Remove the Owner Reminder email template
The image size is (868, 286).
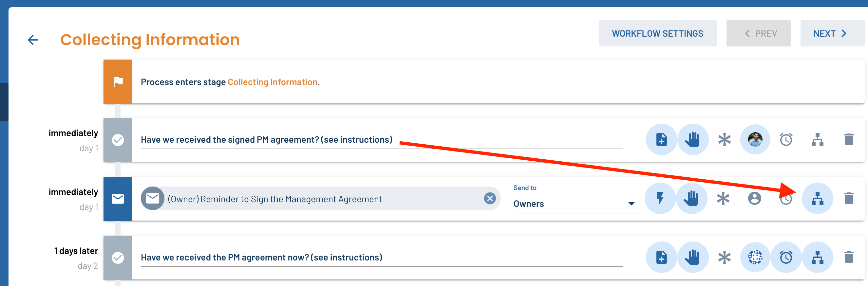(490, 199)
